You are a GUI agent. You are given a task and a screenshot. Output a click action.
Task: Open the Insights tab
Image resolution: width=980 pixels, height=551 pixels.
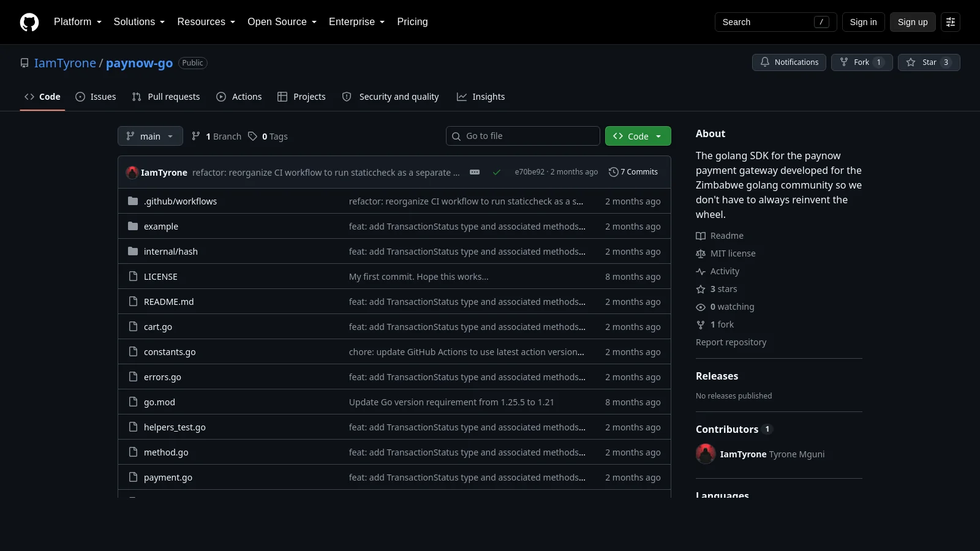481,97
